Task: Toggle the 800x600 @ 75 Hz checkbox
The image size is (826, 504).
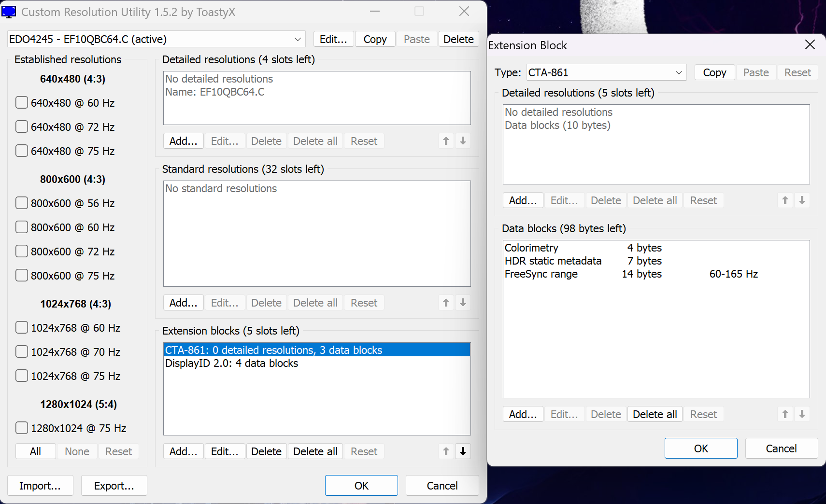Action: (22, 276)
